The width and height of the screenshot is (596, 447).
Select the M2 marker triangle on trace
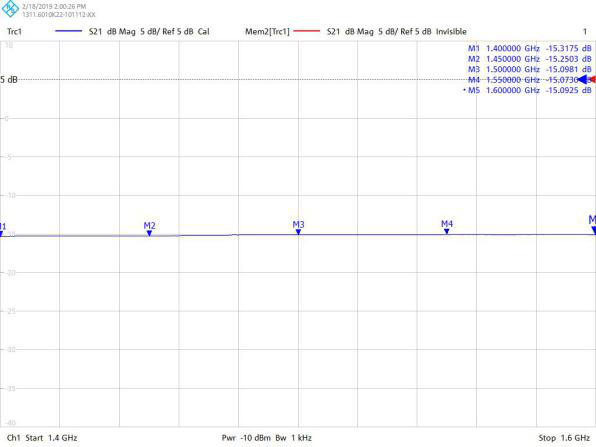(149, 233)
